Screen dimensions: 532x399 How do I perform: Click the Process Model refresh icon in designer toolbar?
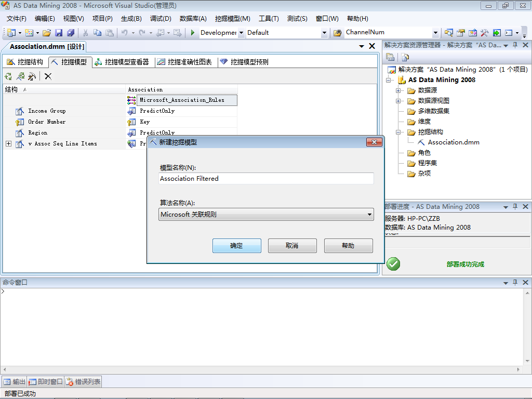8,76
